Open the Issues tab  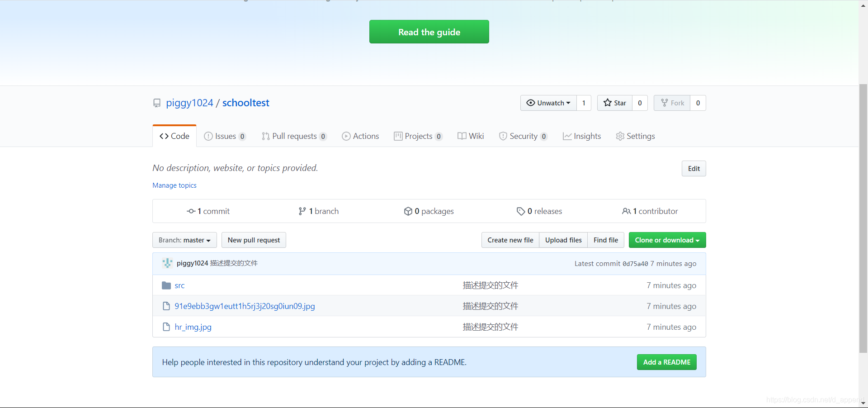(225, 136)
